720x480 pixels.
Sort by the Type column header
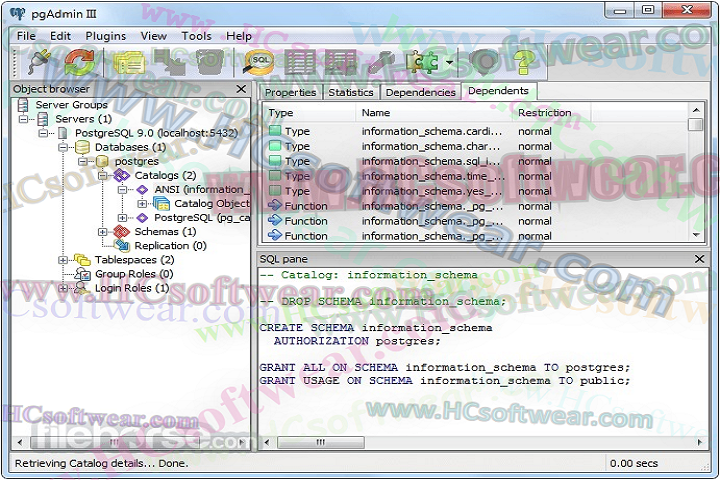pos(309,113)
